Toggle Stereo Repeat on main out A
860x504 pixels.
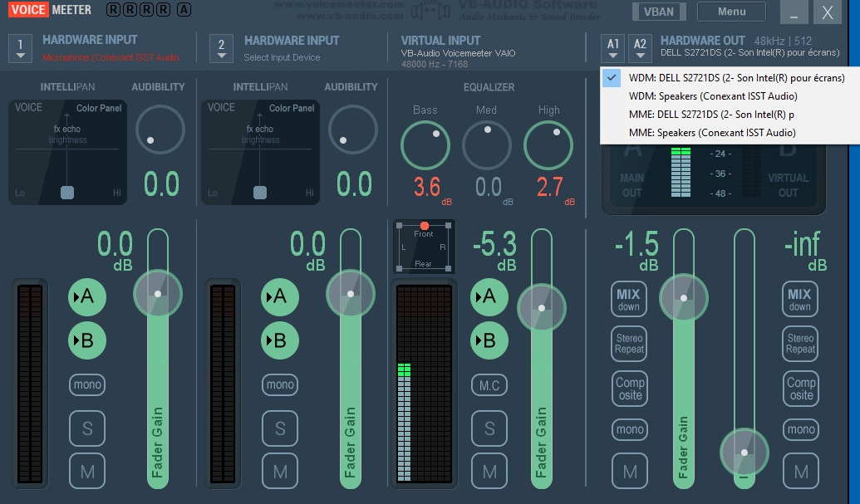(x=629, y=344)
